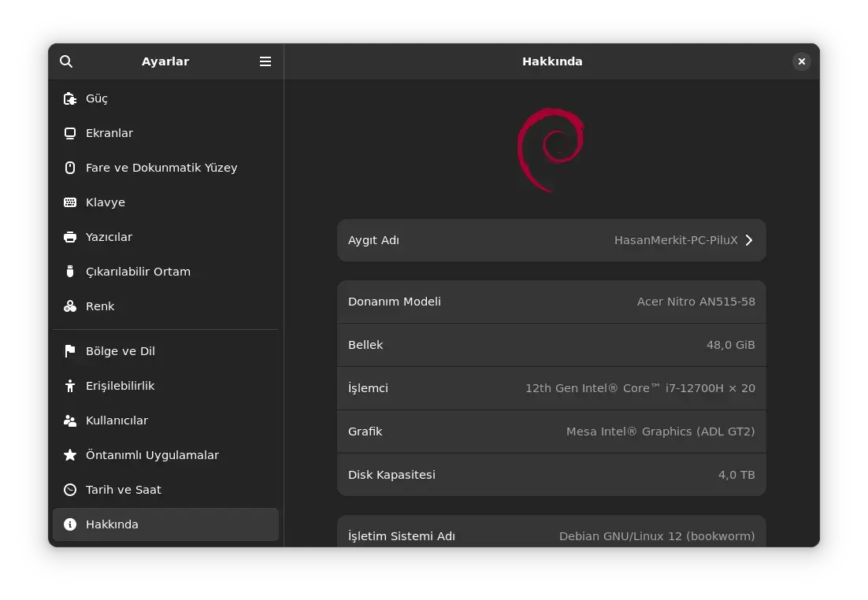Close the Hakkında settings window
The height and width of the screenshot is (600, 868).
click(x=801, y=61)
